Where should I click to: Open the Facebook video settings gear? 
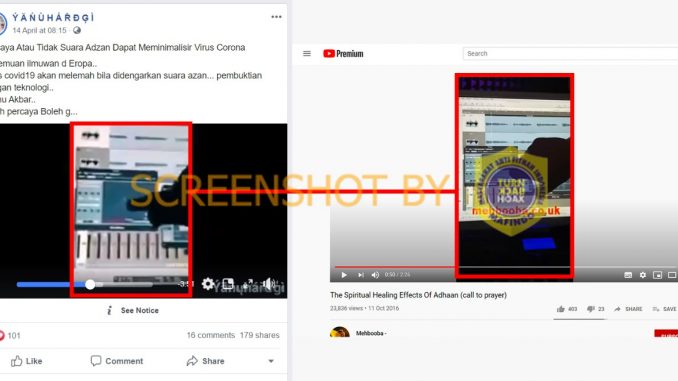pos(208,284)
